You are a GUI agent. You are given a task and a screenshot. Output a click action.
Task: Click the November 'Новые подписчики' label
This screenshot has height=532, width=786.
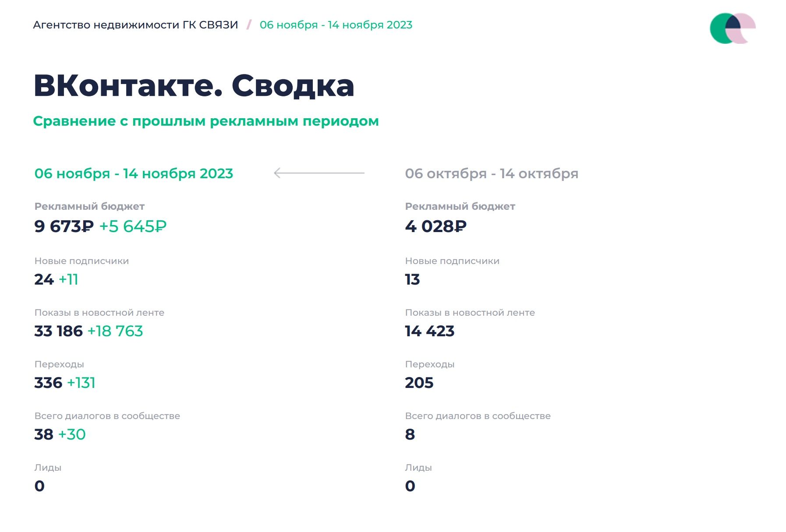coord(81,261)
